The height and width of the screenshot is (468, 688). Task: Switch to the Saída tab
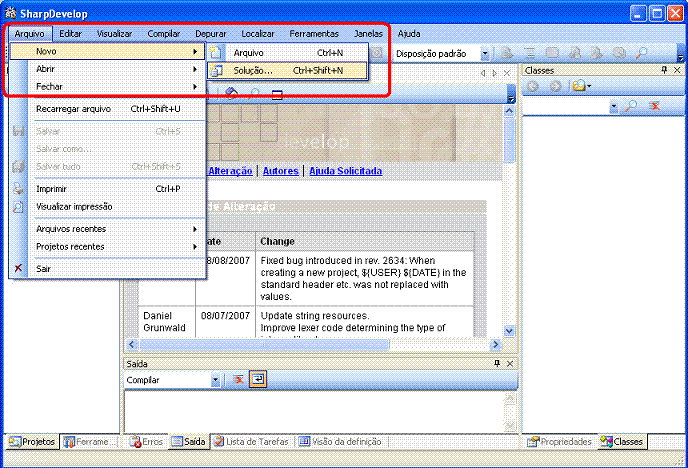[x=189, y=442]
